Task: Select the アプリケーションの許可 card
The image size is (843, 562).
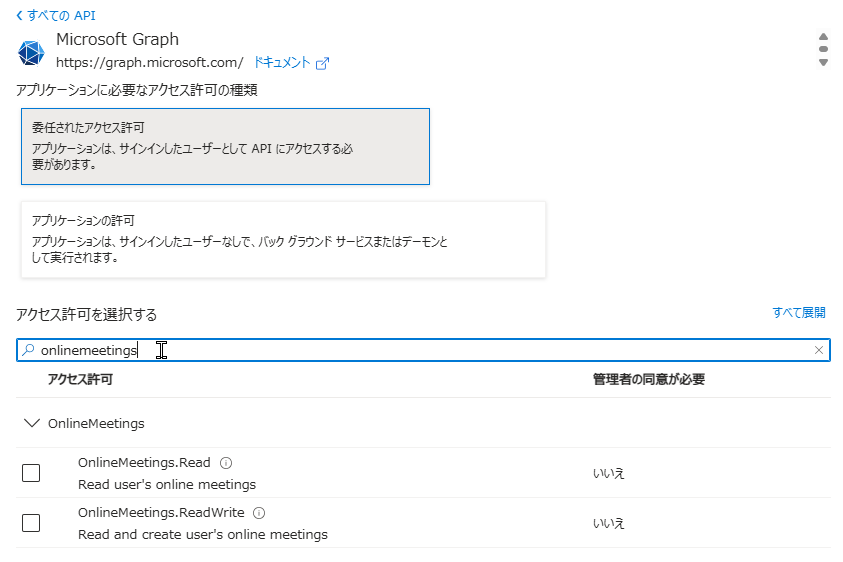Action: point(283,240)
